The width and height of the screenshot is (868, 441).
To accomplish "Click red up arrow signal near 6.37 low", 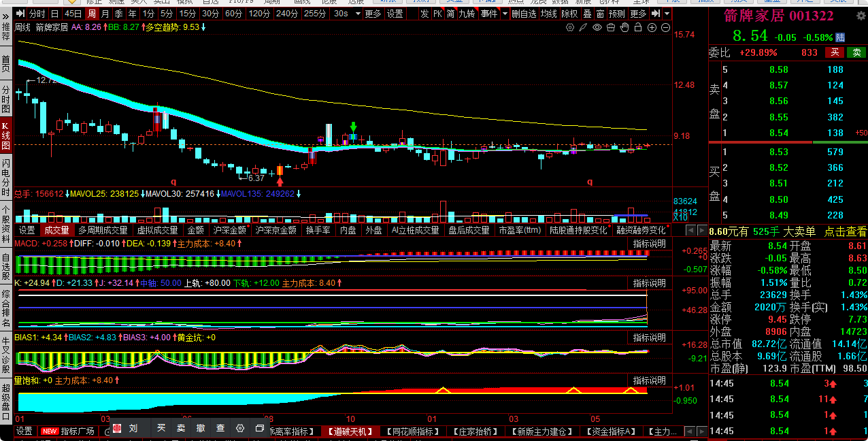I will tap(280, 180).
